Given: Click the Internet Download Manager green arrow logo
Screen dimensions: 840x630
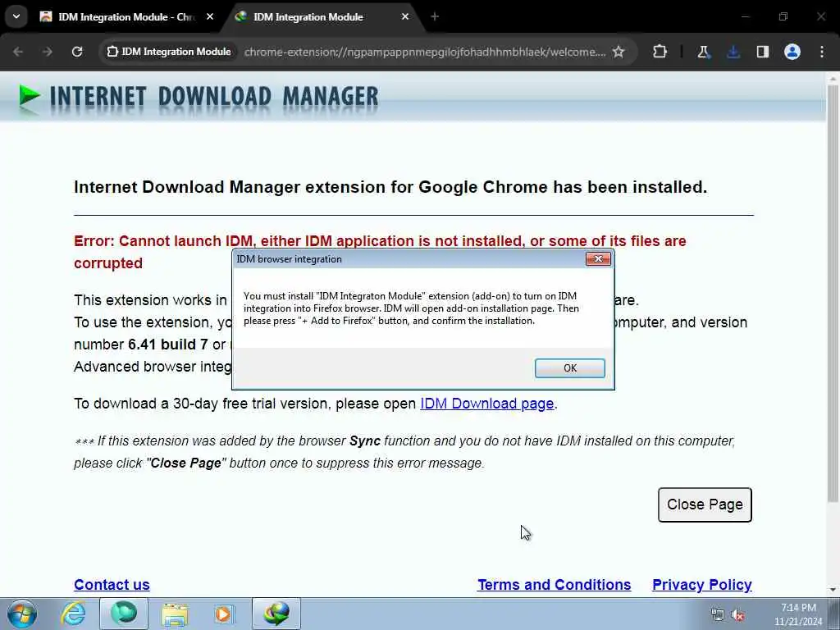Looking at the screenshot, I should click(30, 98).
